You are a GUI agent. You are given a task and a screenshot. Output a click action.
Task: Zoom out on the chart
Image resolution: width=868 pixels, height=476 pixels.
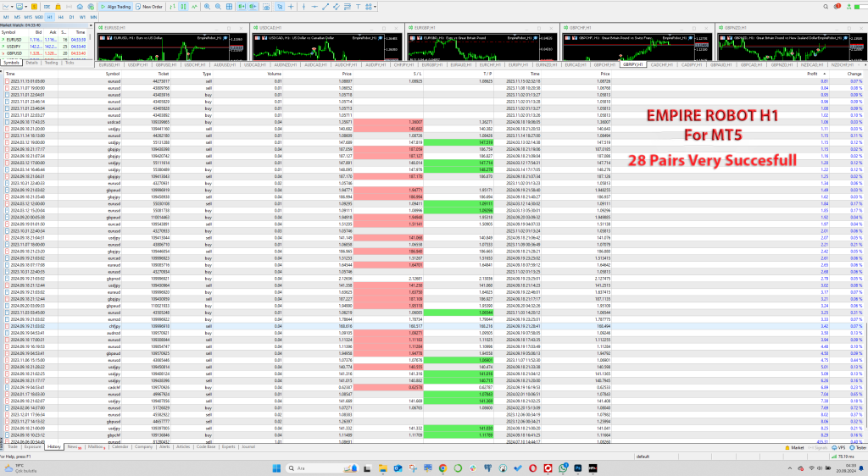pyautogui.click(x=220, y=6)
